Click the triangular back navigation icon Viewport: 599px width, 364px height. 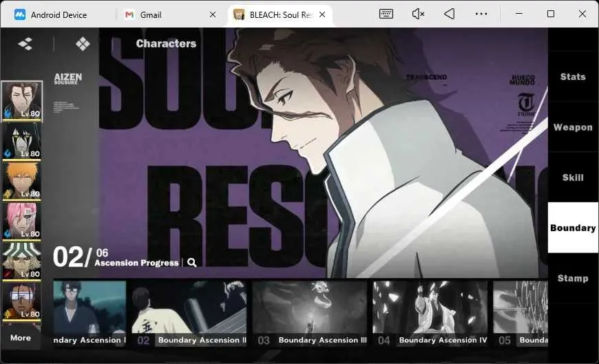pos(449,14)
